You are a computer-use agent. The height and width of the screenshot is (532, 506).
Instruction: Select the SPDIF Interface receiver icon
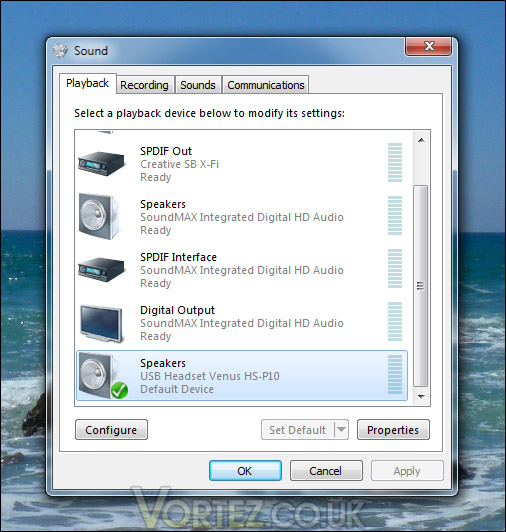click(x=101, y=269)
